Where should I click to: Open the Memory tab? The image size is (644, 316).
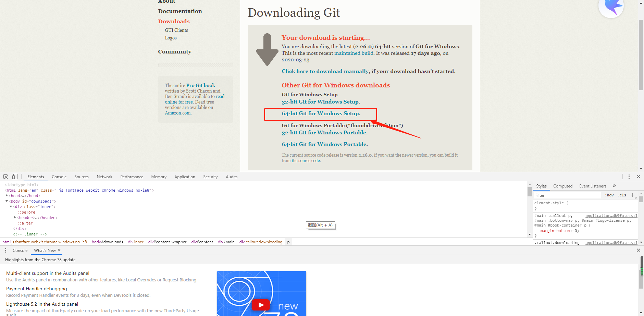(159, 177)
